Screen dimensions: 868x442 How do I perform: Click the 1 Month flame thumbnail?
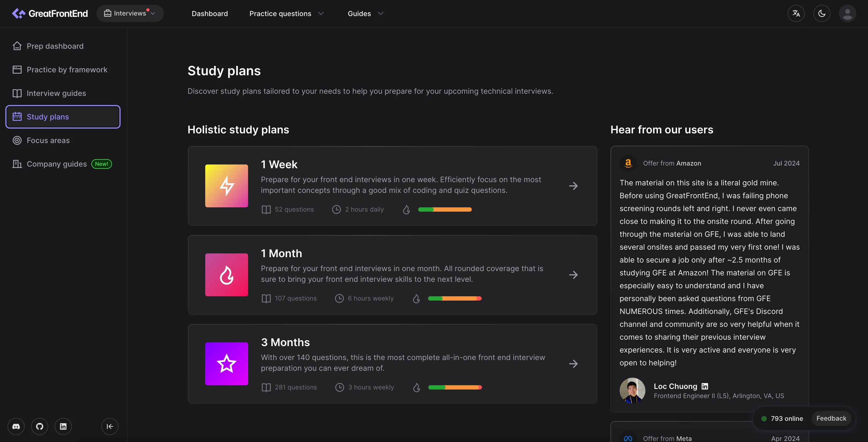[226, 275]
